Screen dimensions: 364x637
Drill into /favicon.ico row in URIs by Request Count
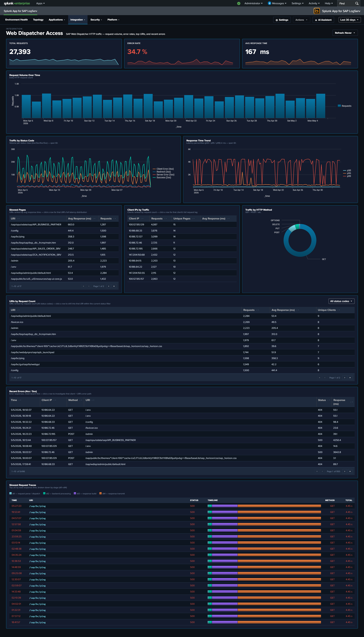(182, 322)
